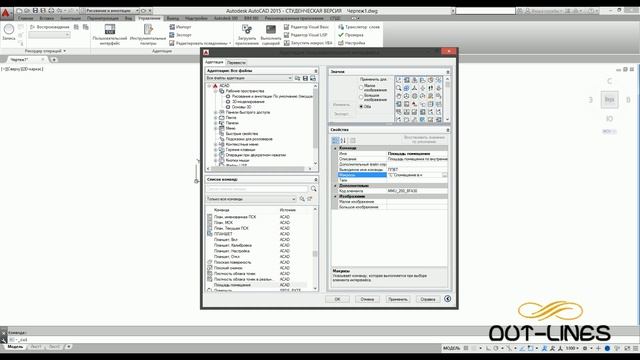Open the Вид ribbon tab
This screenshot has height=360, width=640.
[x=128, y=18]
